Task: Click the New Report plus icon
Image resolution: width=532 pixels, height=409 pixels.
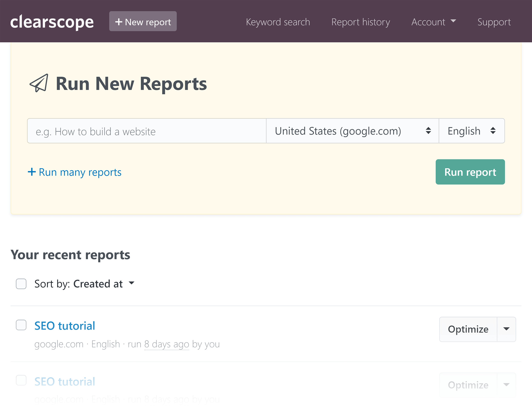Action: click(119, 22)
